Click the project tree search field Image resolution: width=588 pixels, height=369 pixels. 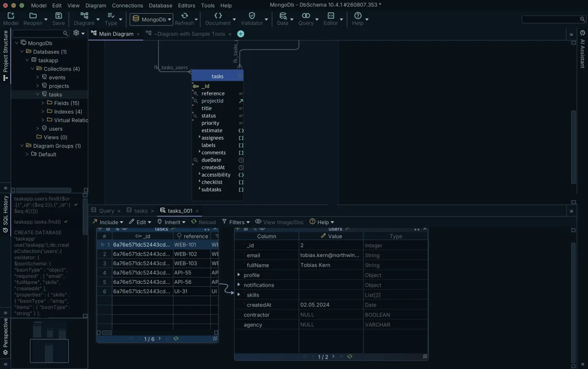pyautogui.click(x=41, y=33)
